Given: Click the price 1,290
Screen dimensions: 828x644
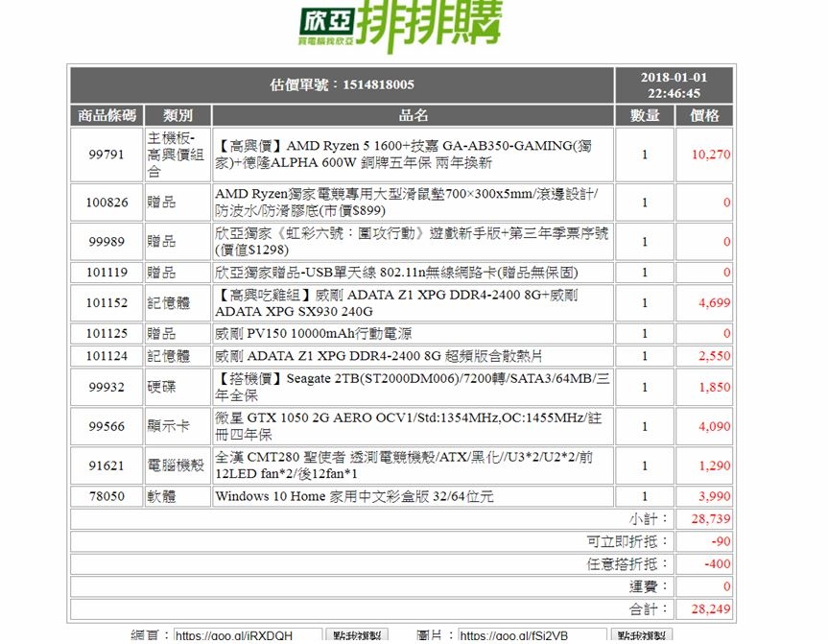Looking at the screenshot, I should click(714, 465).
